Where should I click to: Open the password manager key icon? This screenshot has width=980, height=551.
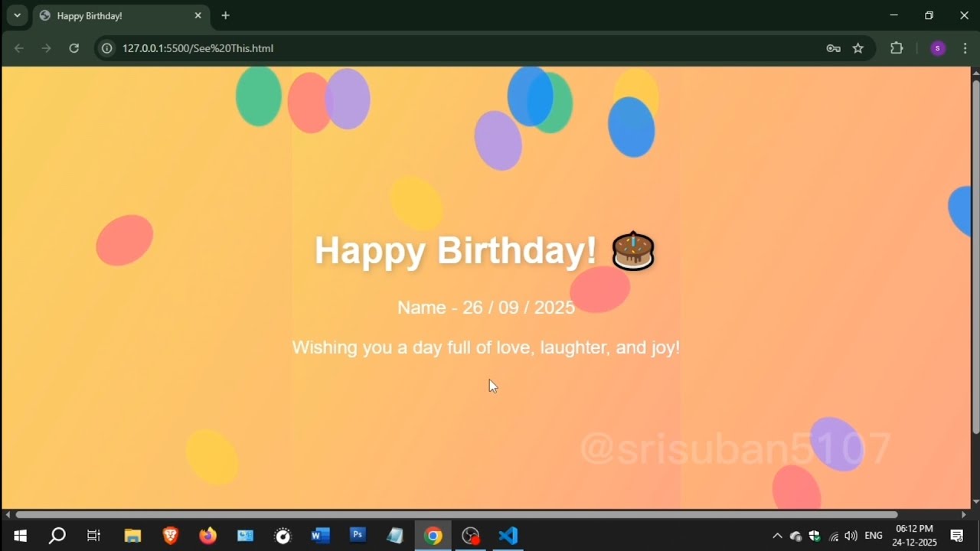point(834,48)
